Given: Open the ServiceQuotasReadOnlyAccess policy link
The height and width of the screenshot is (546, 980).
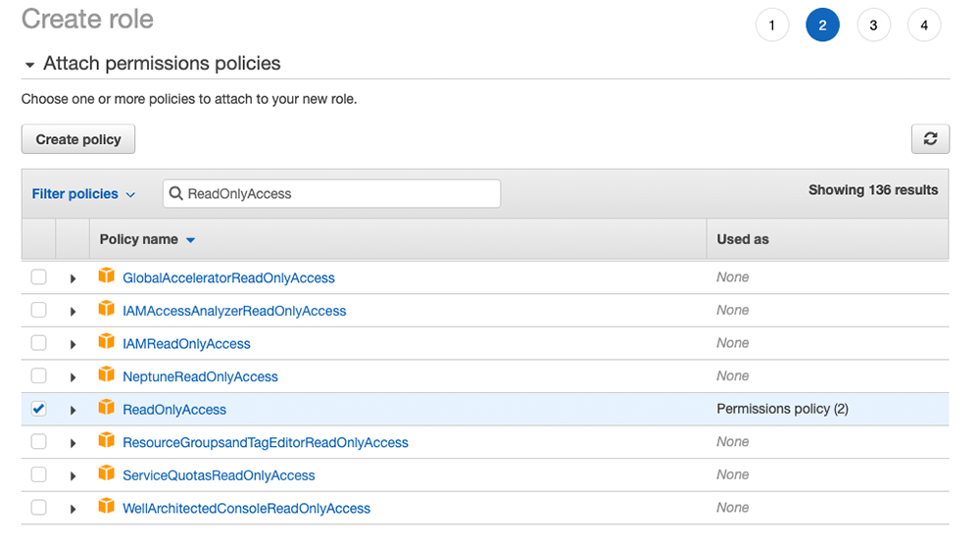Looking at the screenshot, I should (219, 475).
